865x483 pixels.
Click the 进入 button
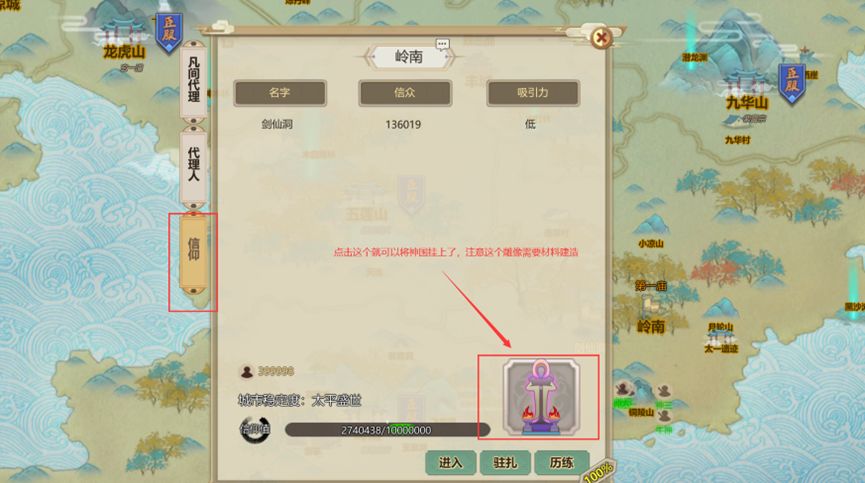pos(451,463)
